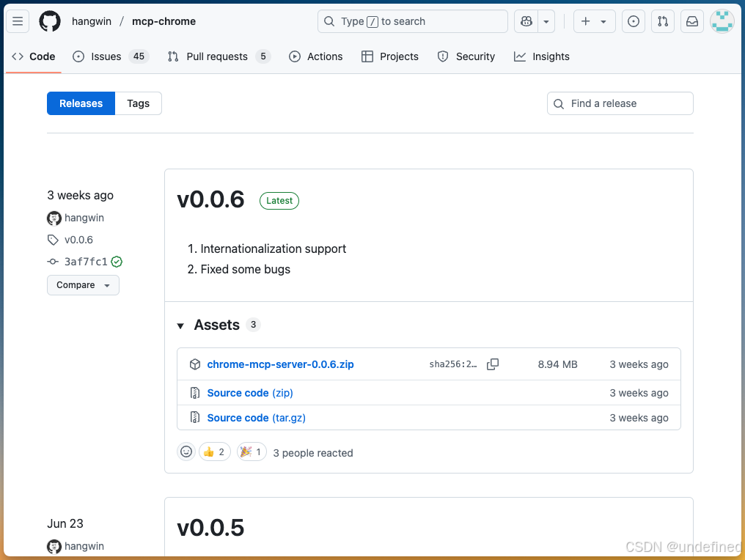This screenshot has width=745, height=560.
Task: Copy the sha256 checksum
Action: (x=493, y=364)
